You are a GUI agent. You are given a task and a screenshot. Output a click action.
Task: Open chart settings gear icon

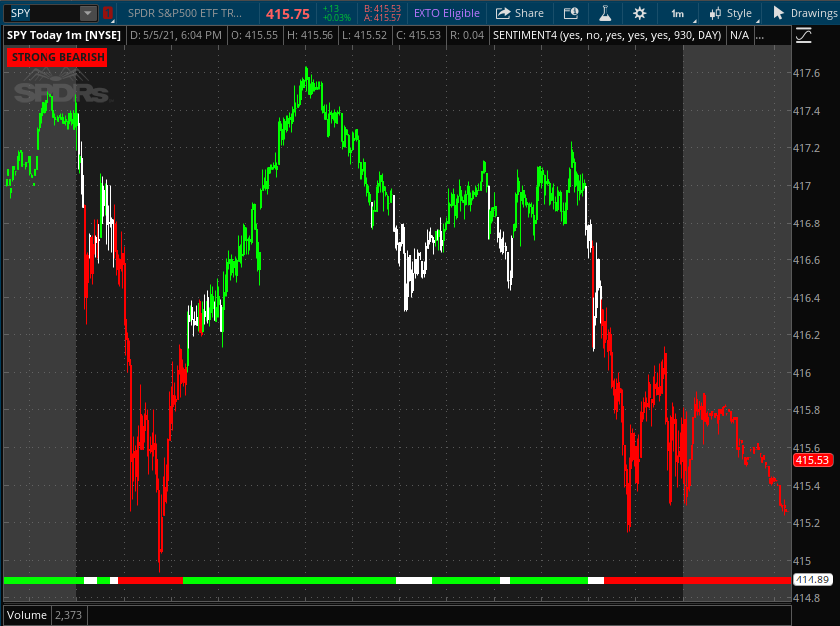[x=639, y=13]
